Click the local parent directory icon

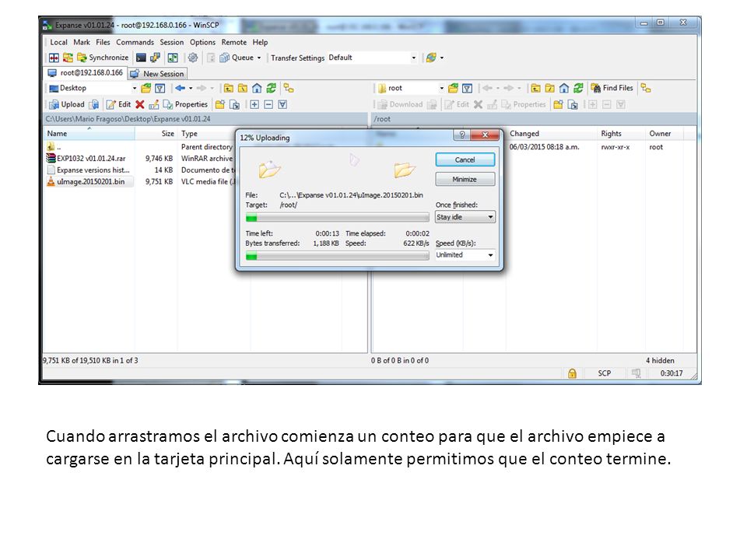[x=229, y=88]
